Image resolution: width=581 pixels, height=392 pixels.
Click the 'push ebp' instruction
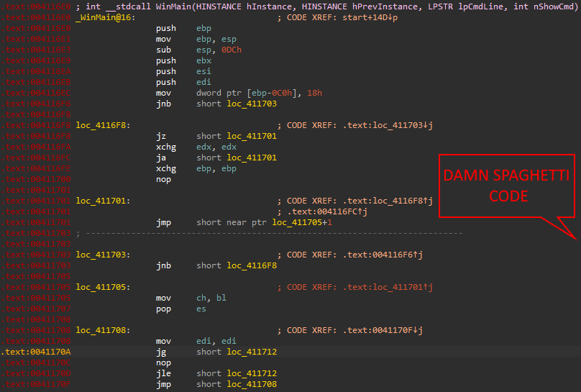point(183,28)
